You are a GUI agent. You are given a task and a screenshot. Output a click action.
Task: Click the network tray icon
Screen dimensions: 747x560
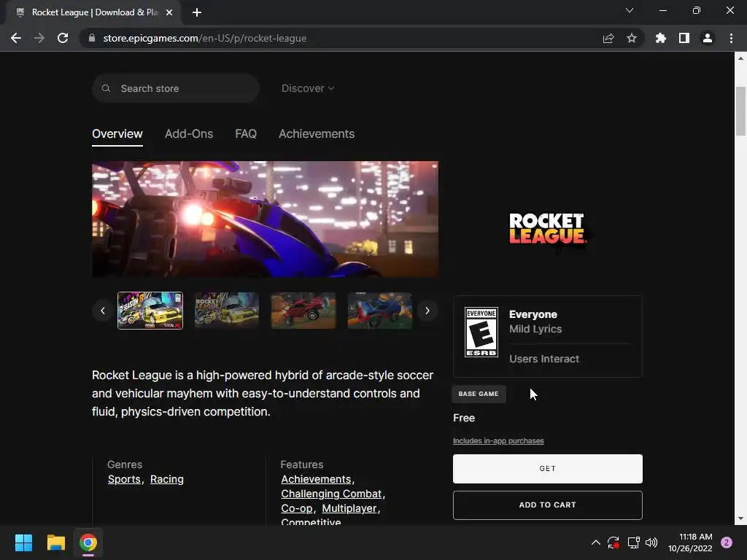coord(633,542)
